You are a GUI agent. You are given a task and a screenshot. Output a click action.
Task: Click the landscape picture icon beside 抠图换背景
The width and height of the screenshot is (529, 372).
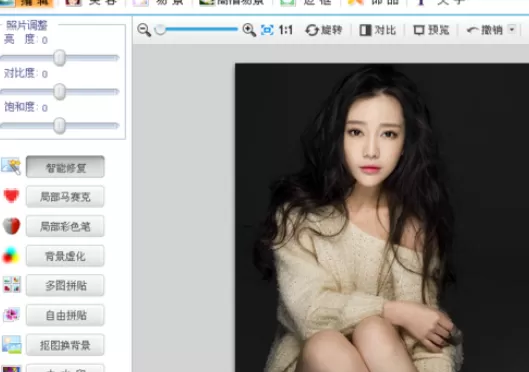point(11,344)
